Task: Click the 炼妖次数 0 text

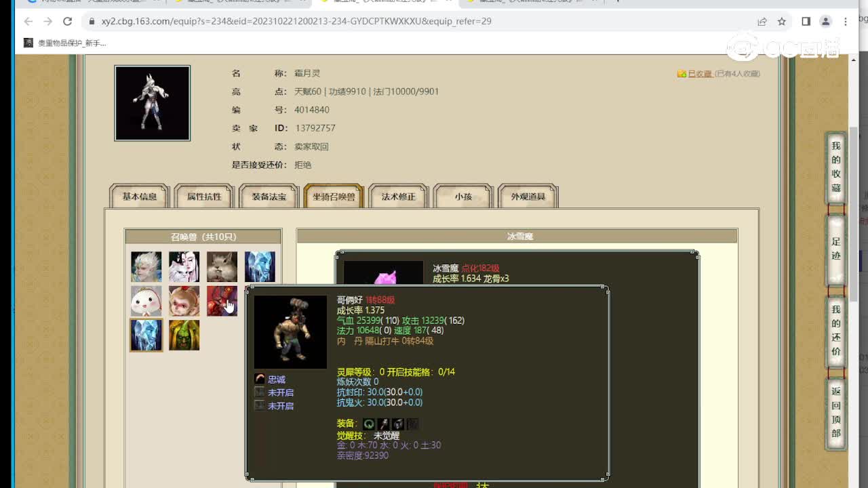Action: pyautogui.click(x=358, y=382)
